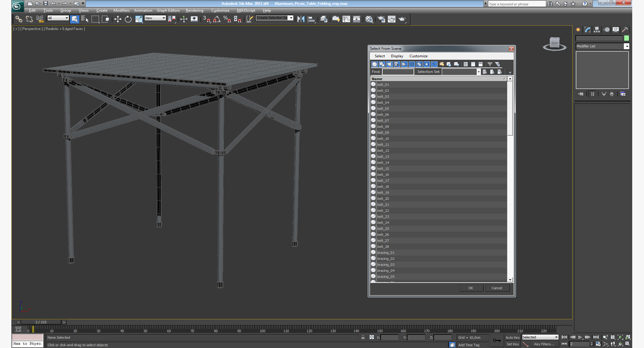Open the Modifiers menu
644x348 pixels.
tap(121, 10)
